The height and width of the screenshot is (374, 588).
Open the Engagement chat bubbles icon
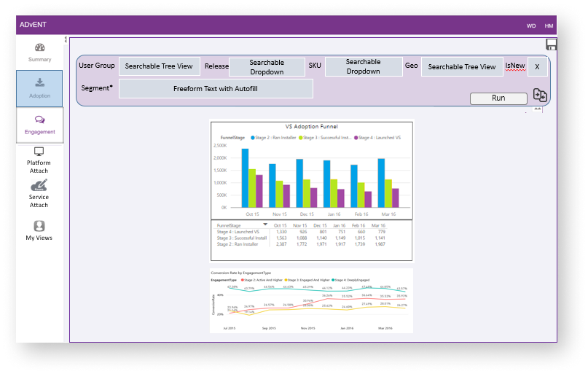click(40, 120)
